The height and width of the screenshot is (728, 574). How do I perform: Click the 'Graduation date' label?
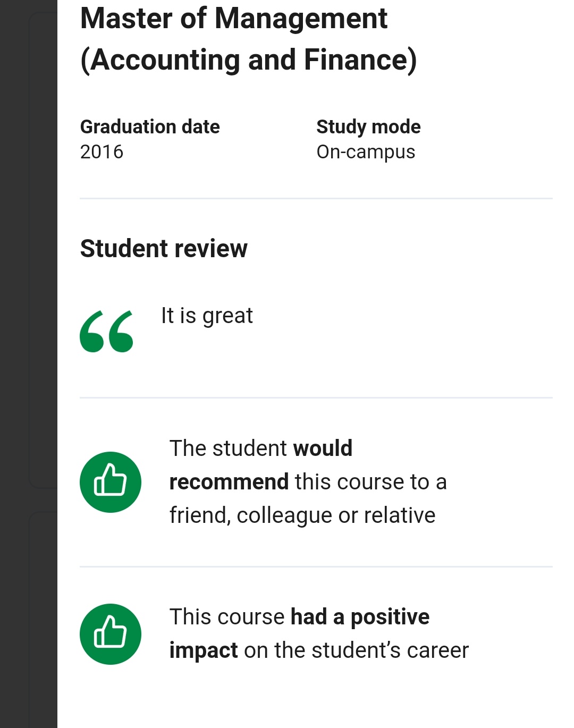[x=150, y=127]
